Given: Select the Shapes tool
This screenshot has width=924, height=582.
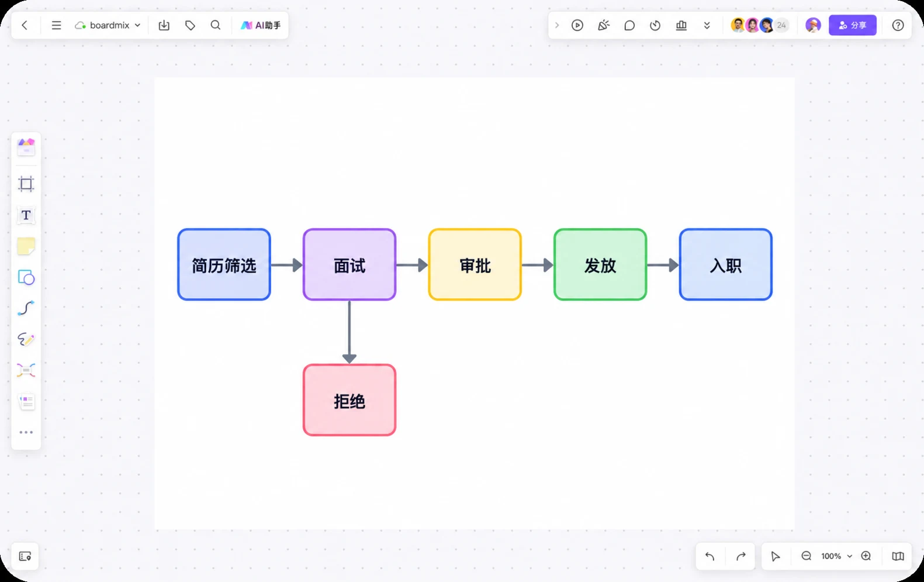Looking at the screenshot, I should 26,277.
